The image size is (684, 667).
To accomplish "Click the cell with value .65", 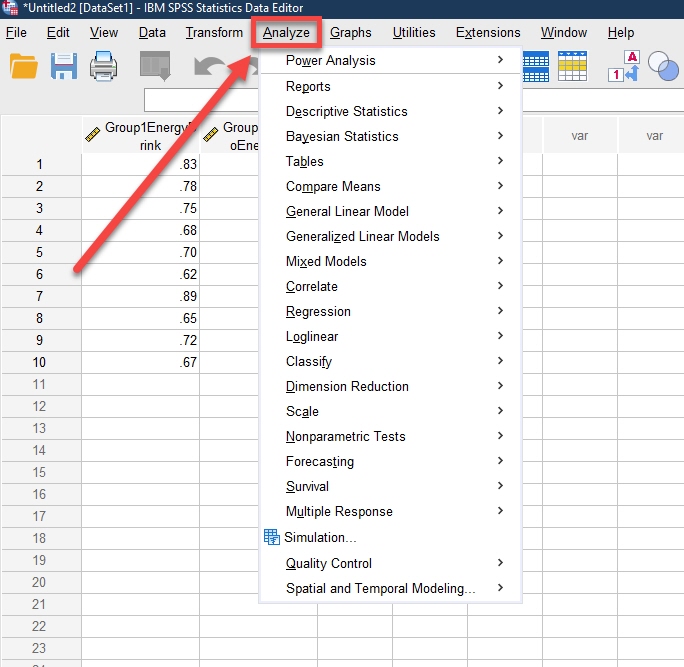I will click(x=140, y=318).
